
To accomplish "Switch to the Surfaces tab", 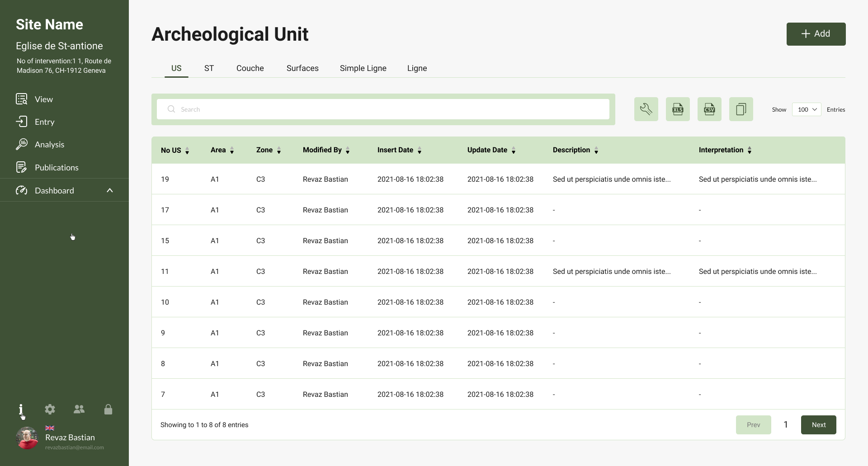I will 302,68.
